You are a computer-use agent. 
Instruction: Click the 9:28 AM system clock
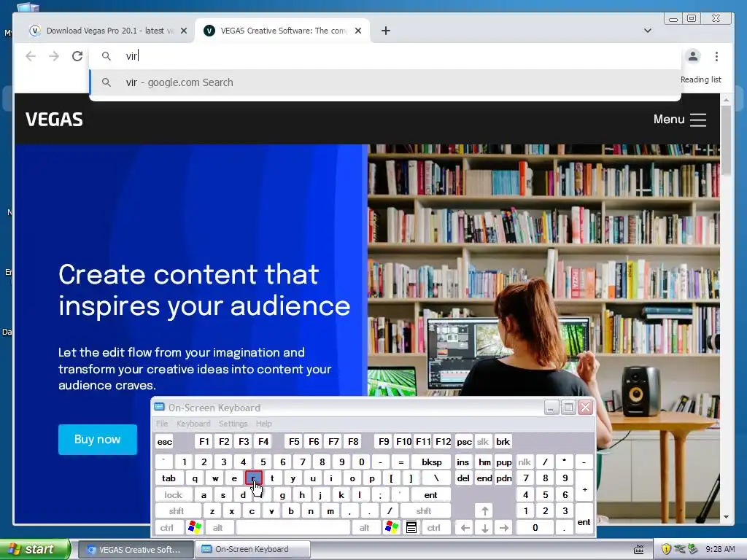pyautogui.click(x=720, y=549)
